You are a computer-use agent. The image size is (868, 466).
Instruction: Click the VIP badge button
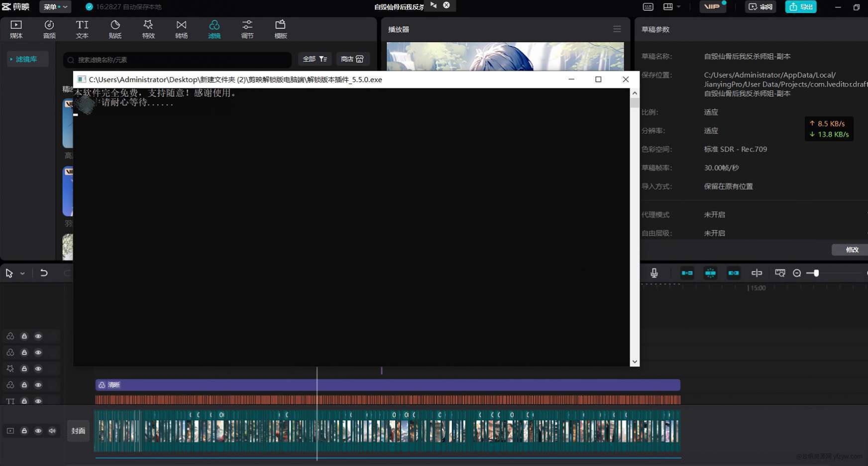pos(712,7)
